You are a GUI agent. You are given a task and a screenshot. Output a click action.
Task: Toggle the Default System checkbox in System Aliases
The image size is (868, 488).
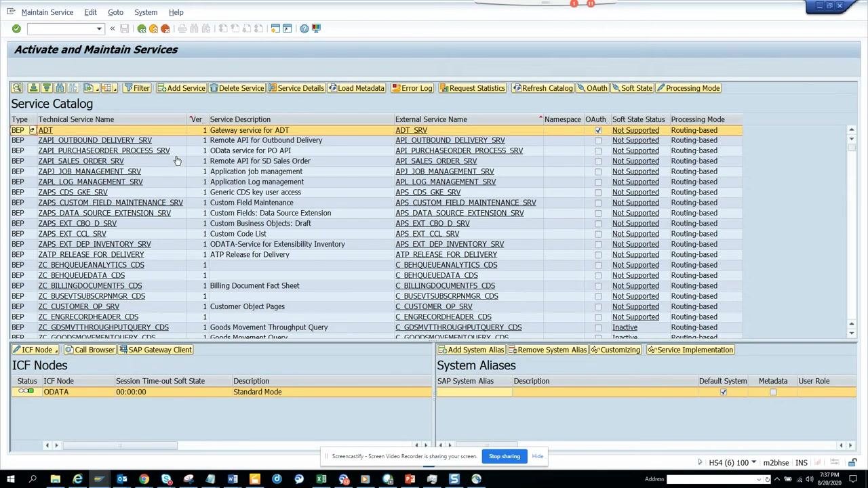tap(723, 392)
